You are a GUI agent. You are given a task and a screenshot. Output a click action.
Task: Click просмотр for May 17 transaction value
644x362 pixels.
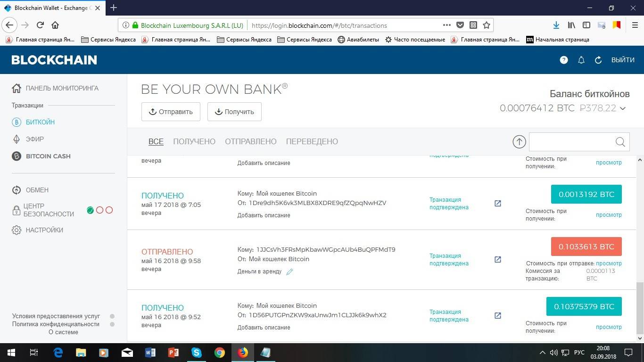point(609,214)
